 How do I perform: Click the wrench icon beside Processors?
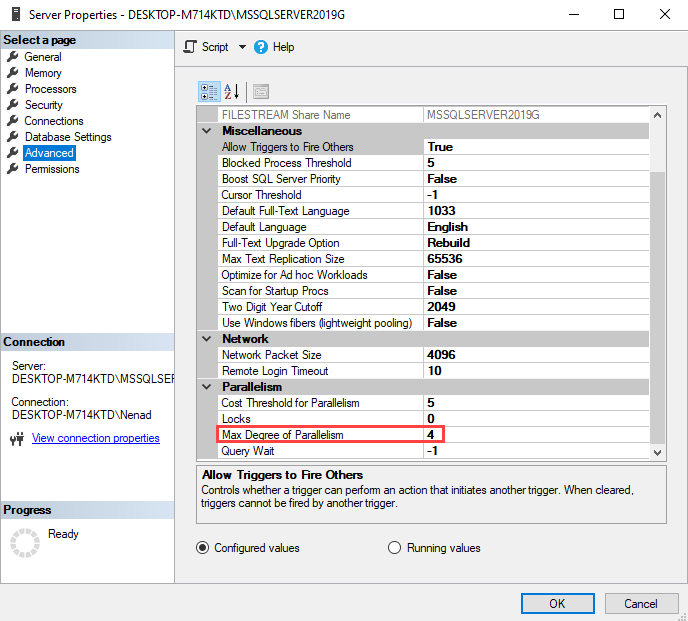coord(13,89)
